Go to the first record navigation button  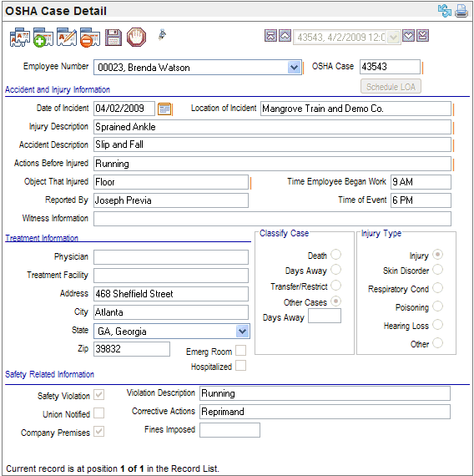(x=270, y=36)
